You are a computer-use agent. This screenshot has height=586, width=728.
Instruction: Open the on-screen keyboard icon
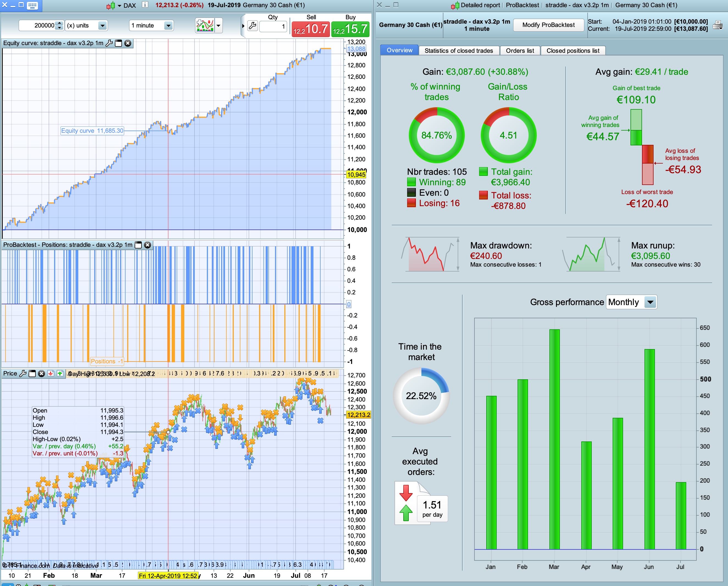pos(32,5)
